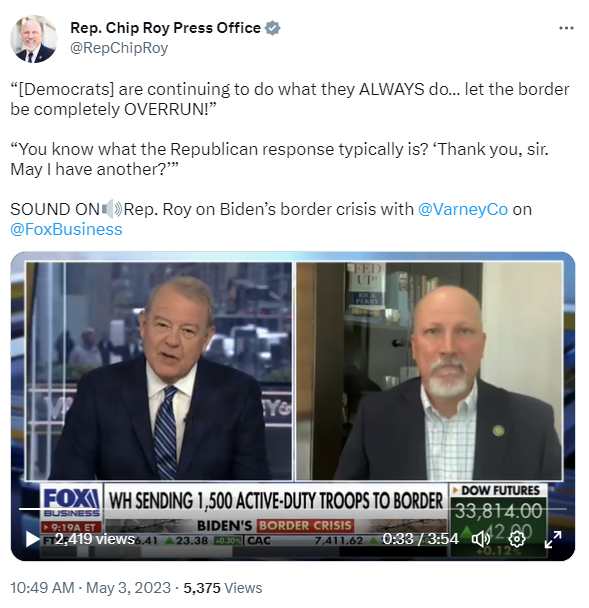
Task: Click the Democrats quote text in the tweet
Action: [x=289, y=99]
